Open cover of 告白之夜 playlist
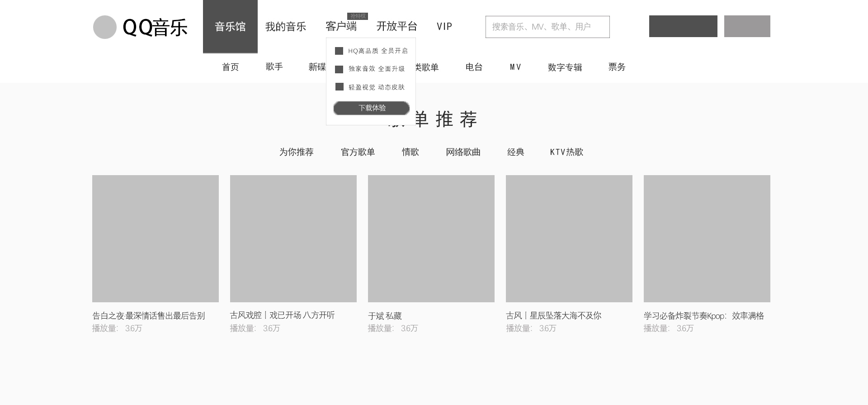868x405 pixels. 156,238
